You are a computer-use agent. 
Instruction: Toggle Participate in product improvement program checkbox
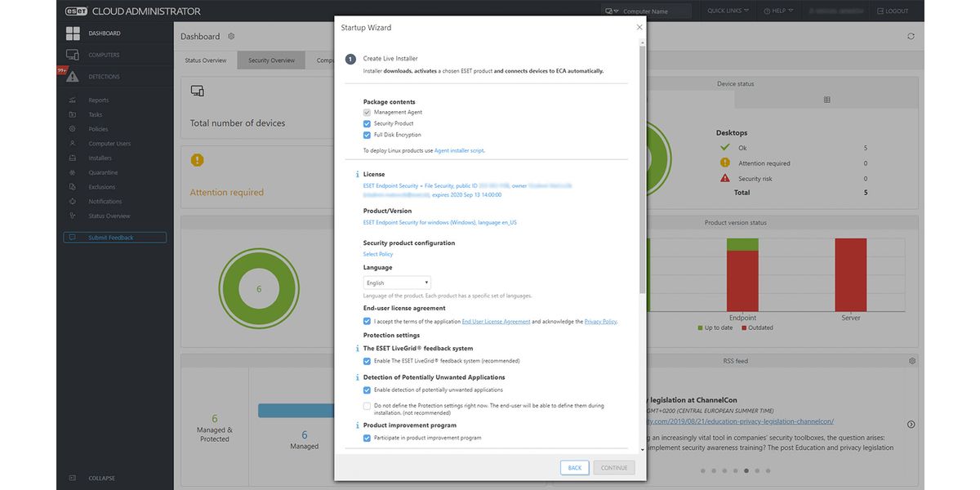367,439
